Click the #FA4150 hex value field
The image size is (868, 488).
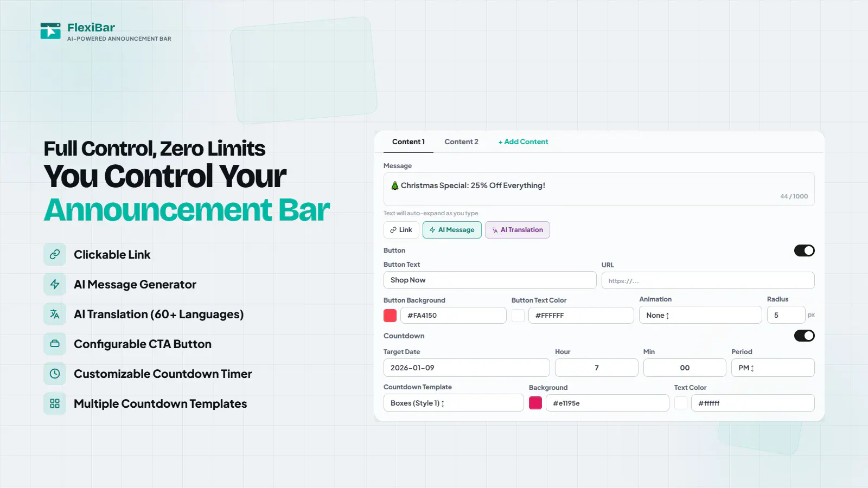tap(454, 315)
